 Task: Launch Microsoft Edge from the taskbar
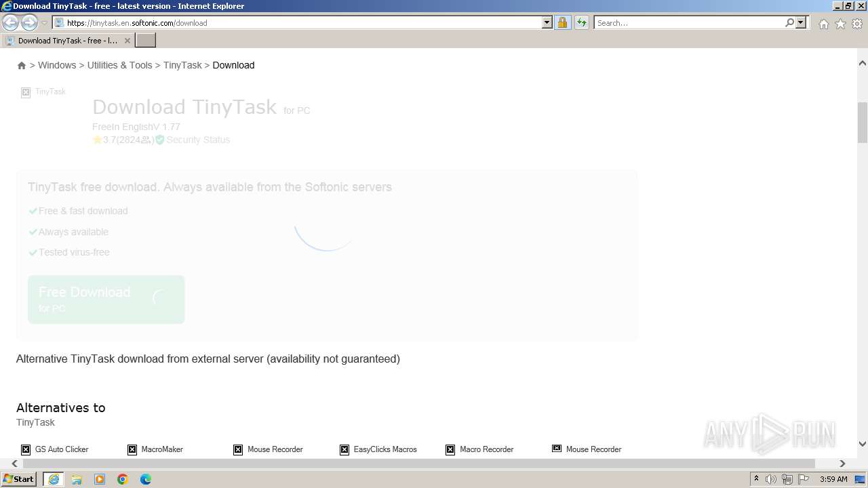tap(146, 479)
